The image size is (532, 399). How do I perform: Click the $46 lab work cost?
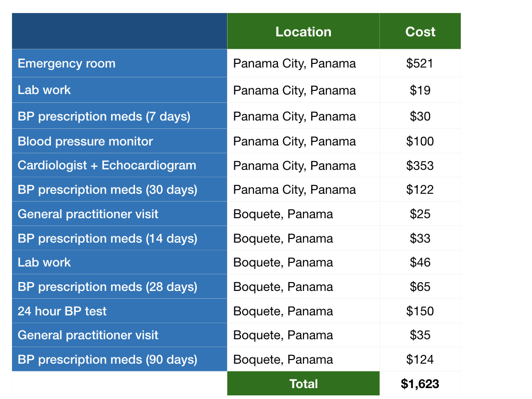pos(420,262)
